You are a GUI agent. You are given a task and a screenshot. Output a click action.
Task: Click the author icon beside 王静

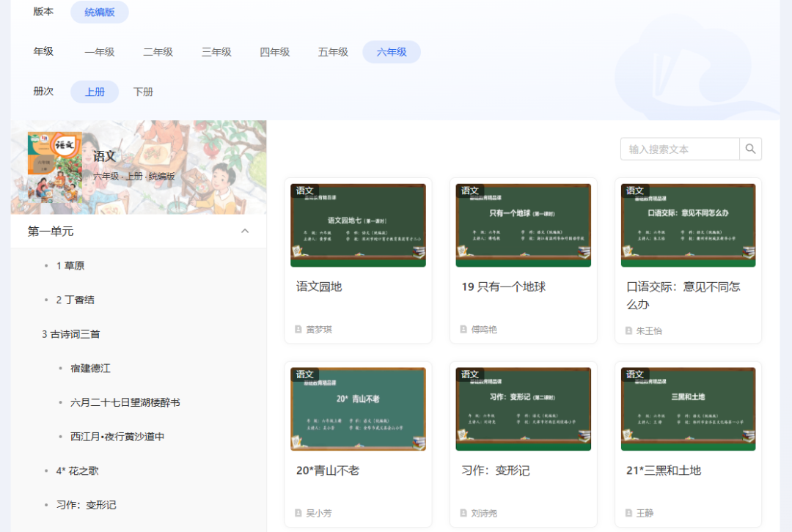628,513
